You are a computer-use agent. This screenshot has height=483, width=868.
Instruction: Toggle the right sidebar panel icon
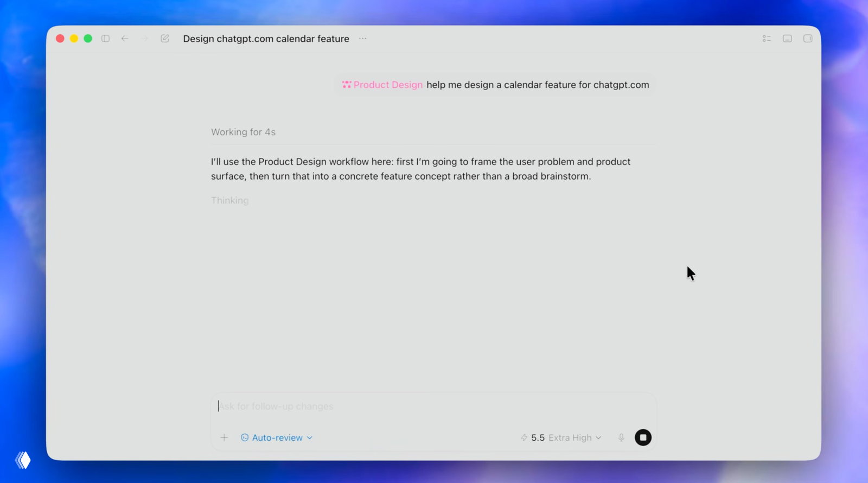tap(808, 39)
